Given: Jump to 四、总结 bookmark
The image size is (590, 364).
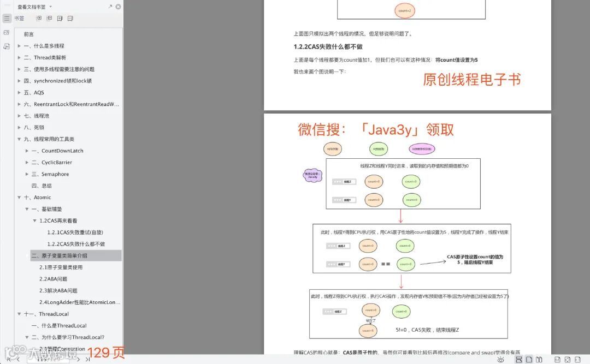Looking at the screenshot, I should click(x=42, y=186).
